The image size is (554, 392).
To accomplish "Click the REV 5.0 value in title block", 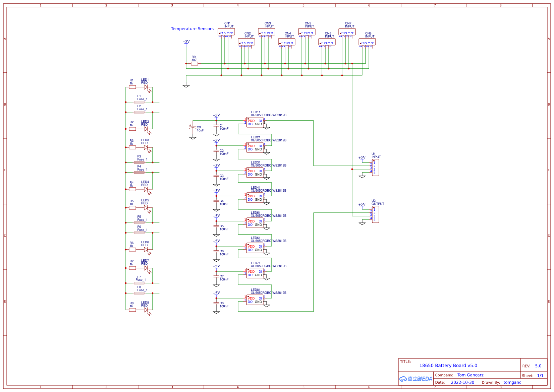I will (x=538, y=366).
